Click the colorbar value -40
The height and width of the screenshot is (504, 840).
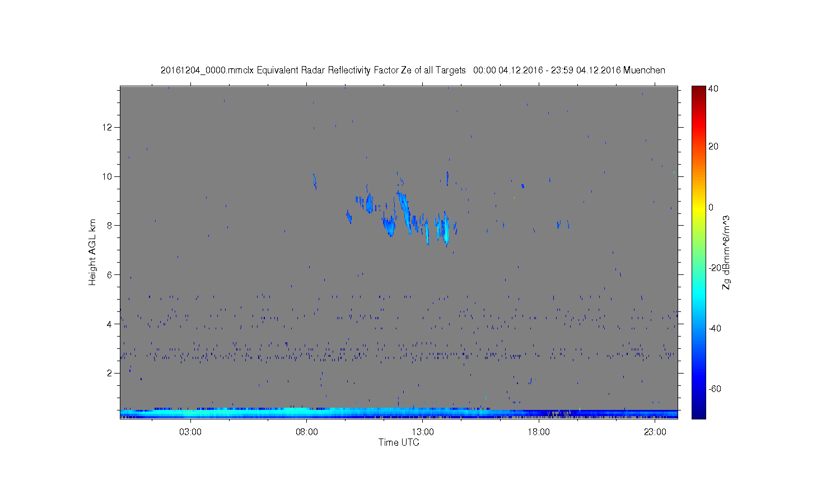click(x=715, y=328)
